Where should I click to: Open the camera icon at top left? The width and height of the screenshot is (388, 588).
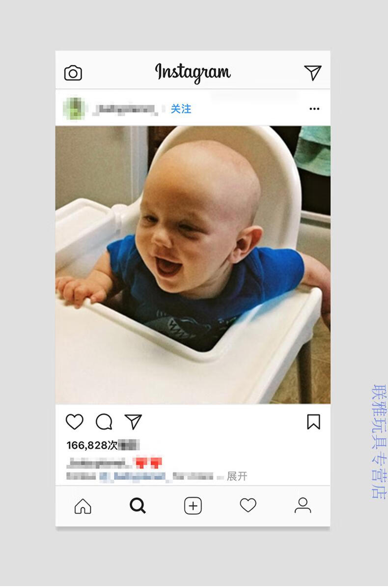click(x=73, y=73)
